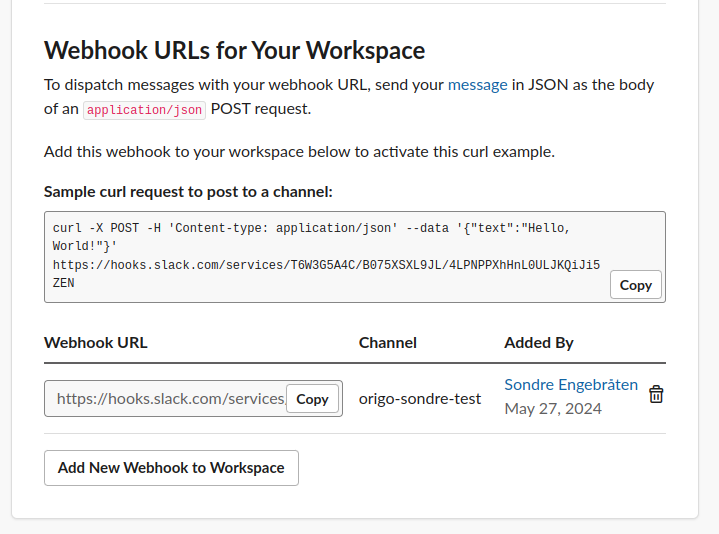Screen dimensions: 719x534
Task: Copy the origo-sondre-test webhook URL
Action: 312,399
